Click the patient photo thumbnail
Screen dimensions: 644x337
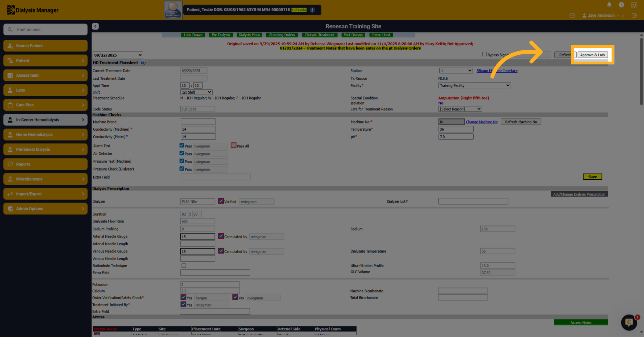click(x=173, y=10)
